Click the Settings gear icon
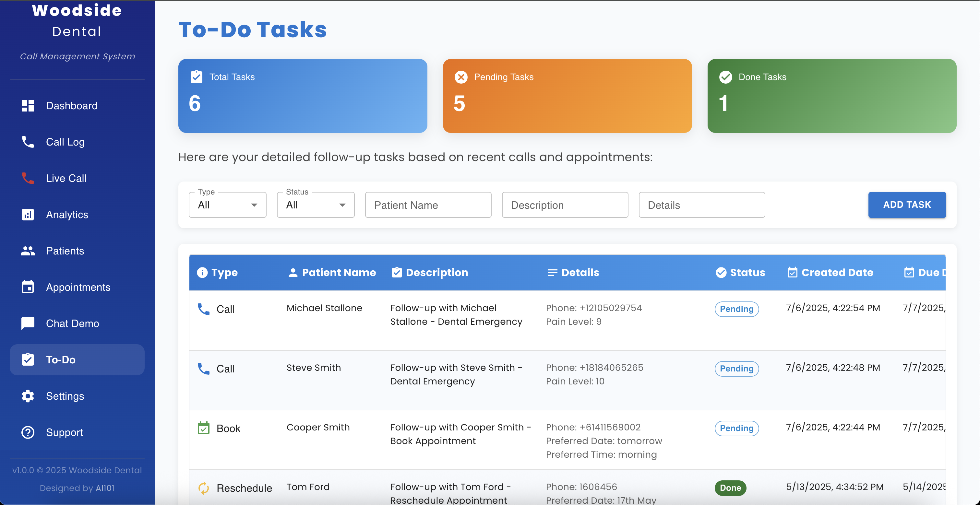The width and height of the screenshot is (980, 505). coord(28,396)
